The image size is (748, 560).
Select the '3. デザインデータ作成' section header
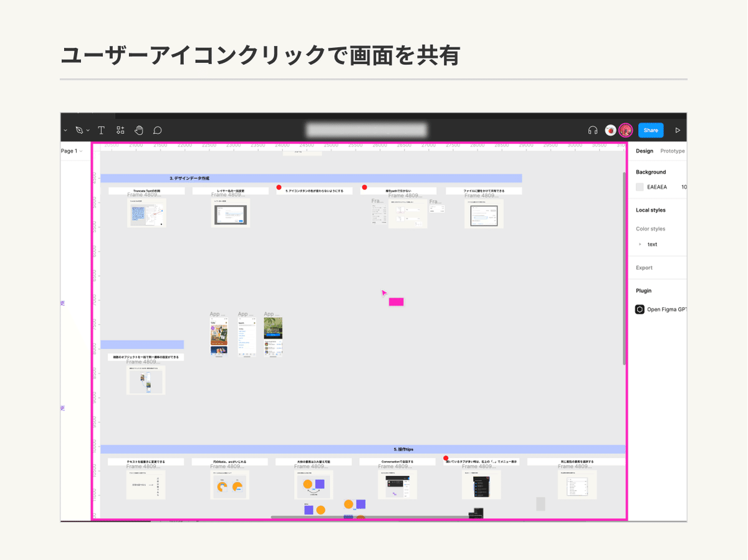tap(311, 178)
